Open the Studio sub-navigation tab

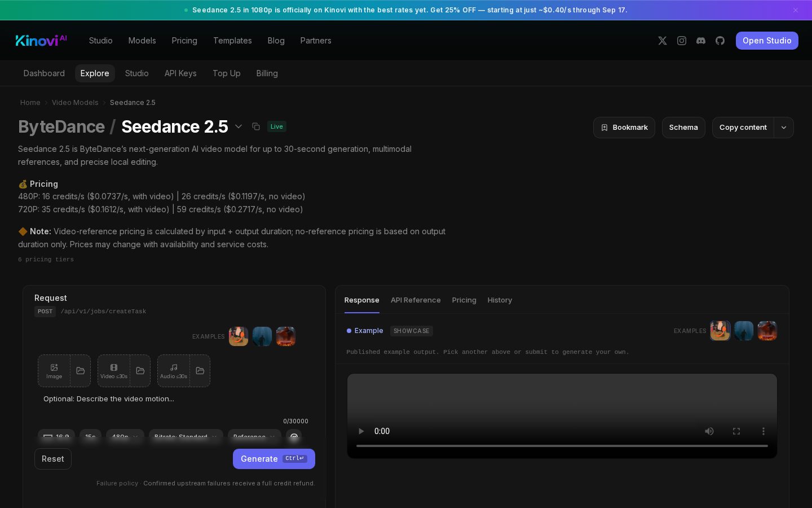coord(137,73)
